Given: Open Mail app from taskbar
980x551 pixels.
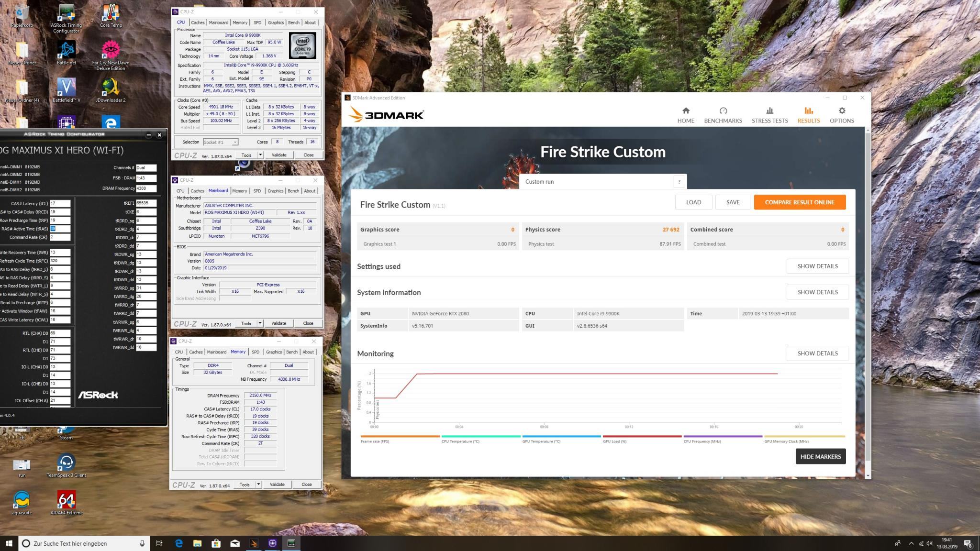Looking at the screenshot, I should 235,543.
